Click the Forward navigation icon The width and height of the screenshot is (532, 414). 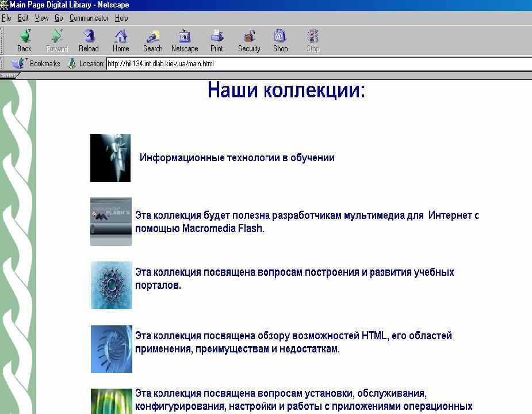pyautogui.click(x=57, y=40)
